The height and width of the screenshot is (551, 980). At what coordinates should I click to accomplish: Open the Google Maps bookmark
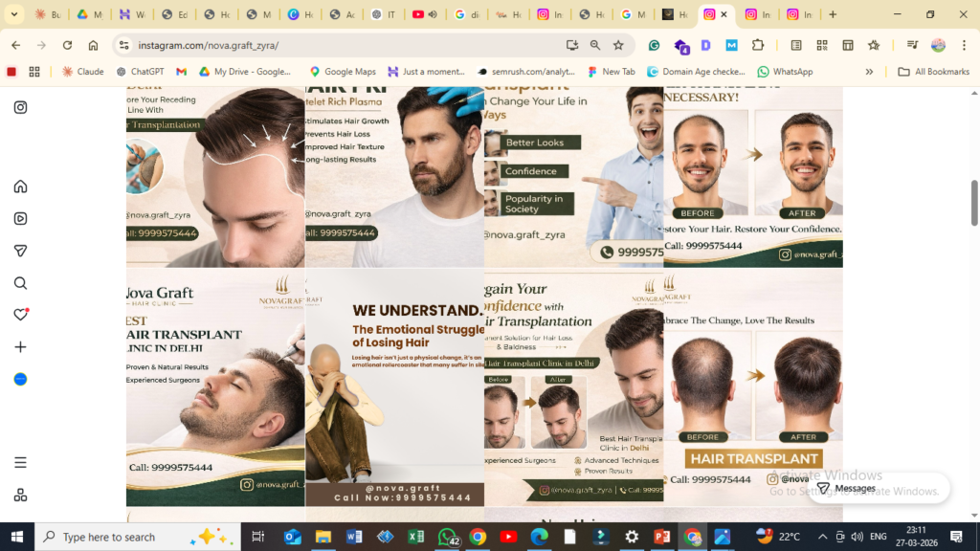pos(342,72)
